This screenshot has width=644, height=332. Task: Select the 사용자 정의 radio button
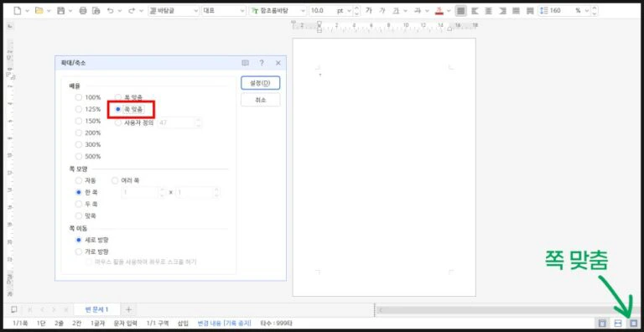118,122
